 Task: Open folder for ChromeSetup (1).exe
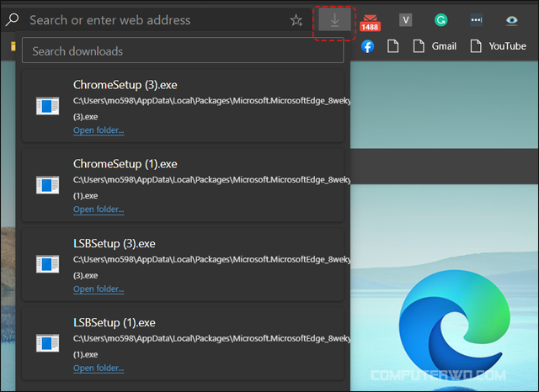click(99, 209)
